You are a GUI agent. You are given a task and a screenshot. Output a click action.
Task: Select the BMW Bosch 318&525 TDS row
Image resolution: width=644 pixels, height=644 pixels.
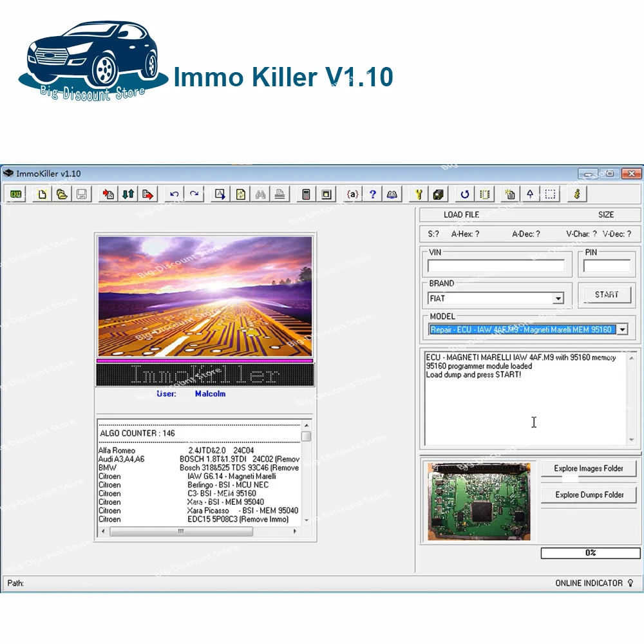(199, 468)
